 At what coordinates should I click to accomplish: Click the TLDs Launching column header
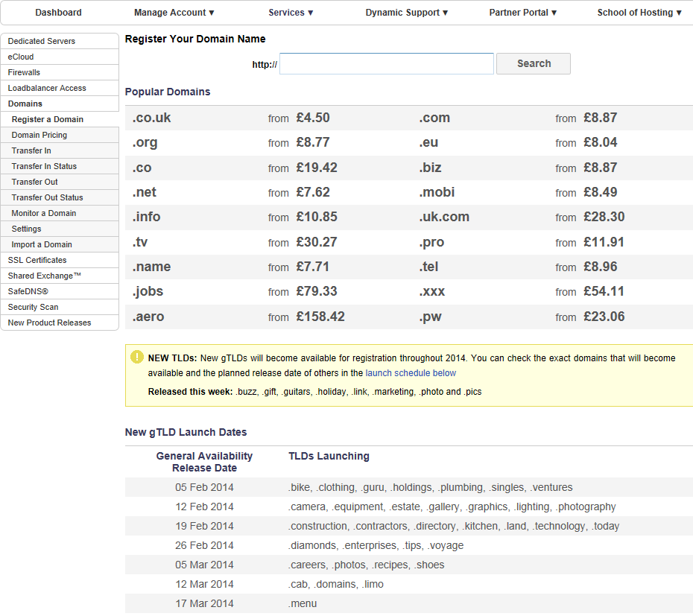(329, 456)
